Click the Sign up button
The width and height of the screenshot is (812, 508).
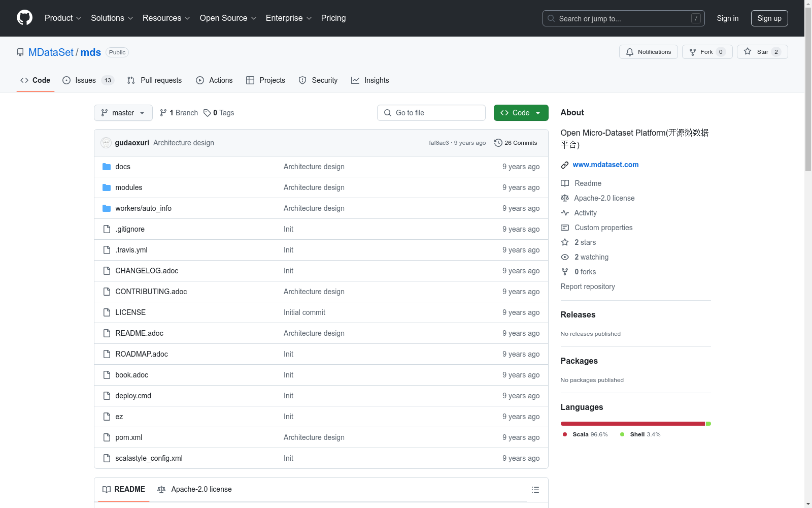point(769,18)
